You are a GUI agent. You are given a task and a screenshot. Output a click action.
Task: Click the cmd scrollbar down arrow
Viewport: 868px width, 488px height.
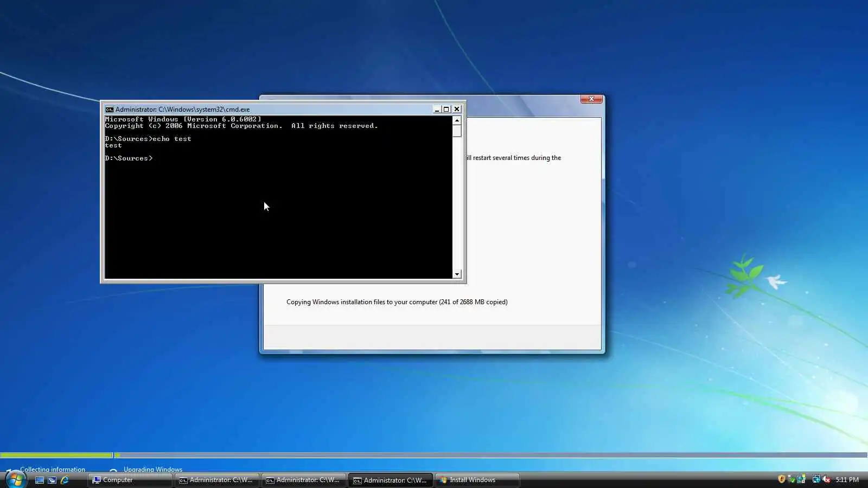[x=457, y=274]
